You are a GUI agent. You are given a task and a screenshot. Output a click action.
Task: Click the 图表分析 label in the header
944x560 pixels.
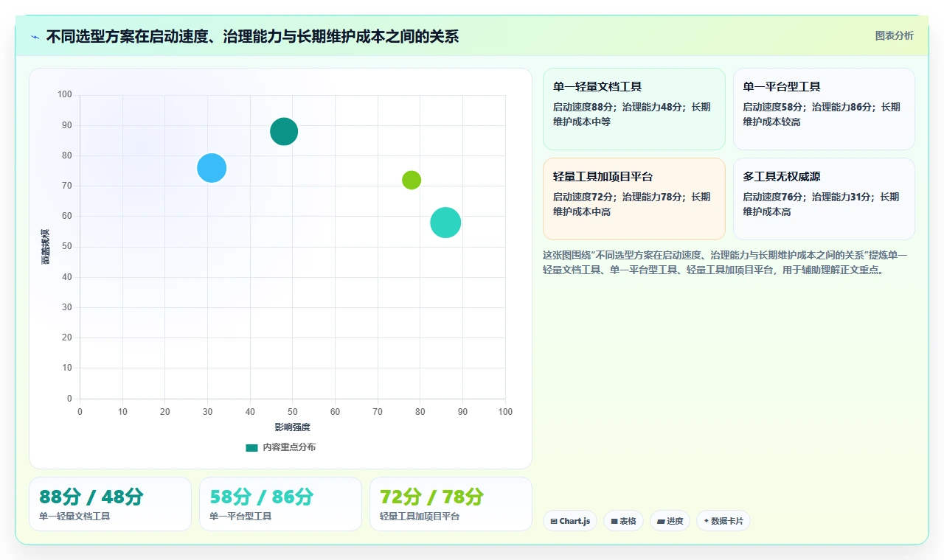tap(894, 35)
